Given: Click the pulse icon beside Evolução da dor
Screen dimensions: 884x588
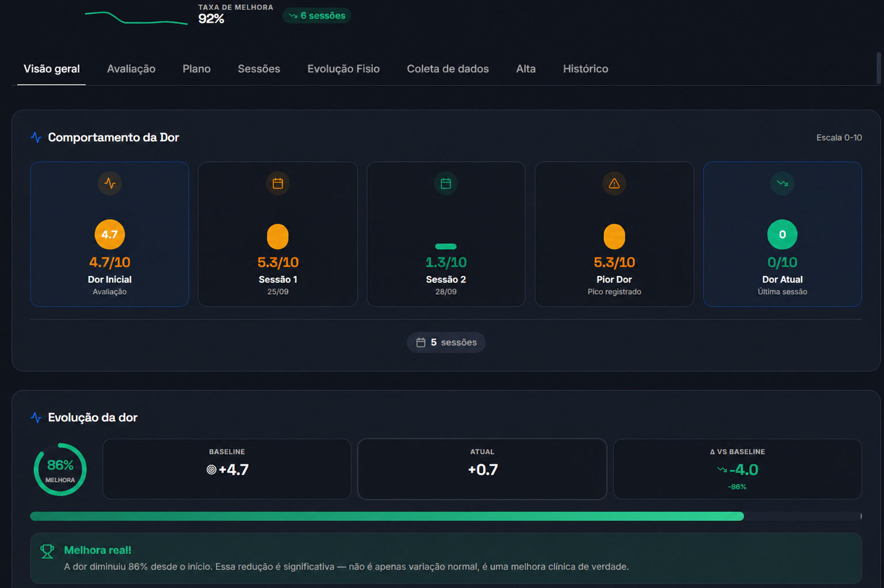Looking at the screenshot, I should click(x=36, y=417).
